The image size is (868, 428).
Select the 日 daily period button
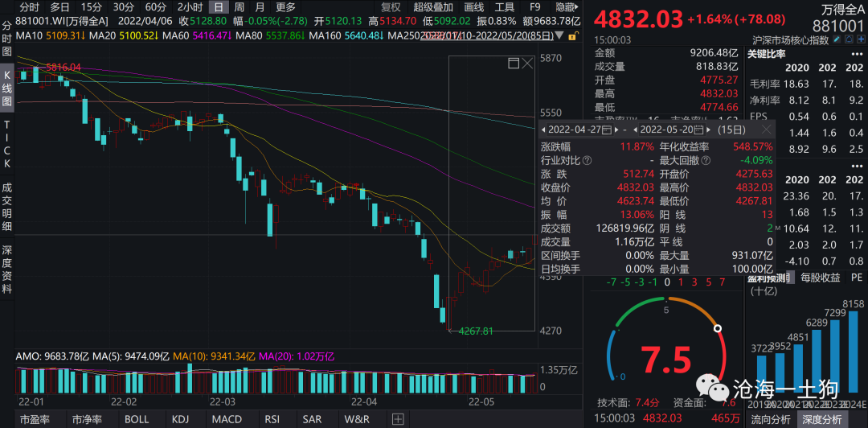(x=219, y=7)
